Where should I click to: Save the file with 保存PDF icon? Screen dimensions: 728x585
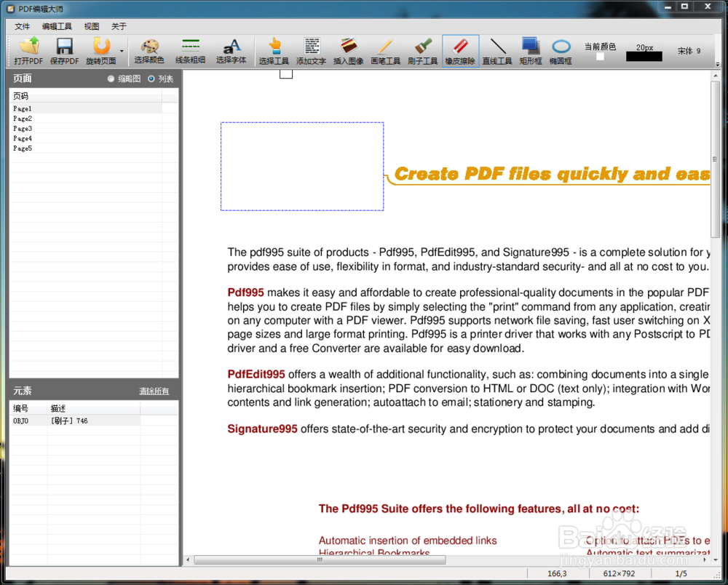pos(65,51)
